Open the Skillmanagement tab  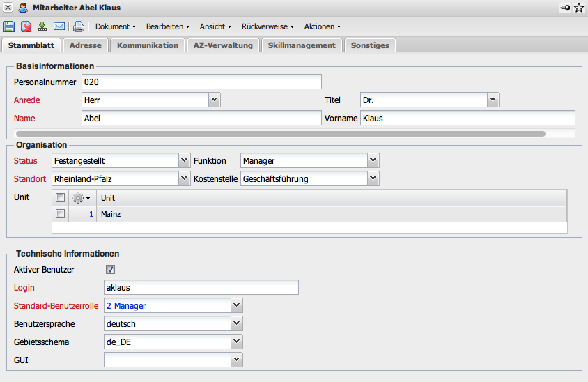[302, 45]
